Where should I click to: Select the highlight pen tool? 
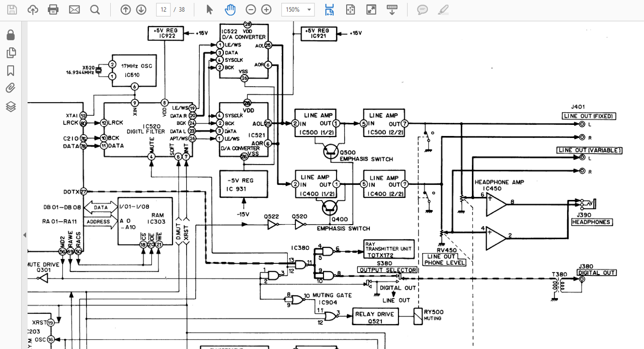(443, 10)
